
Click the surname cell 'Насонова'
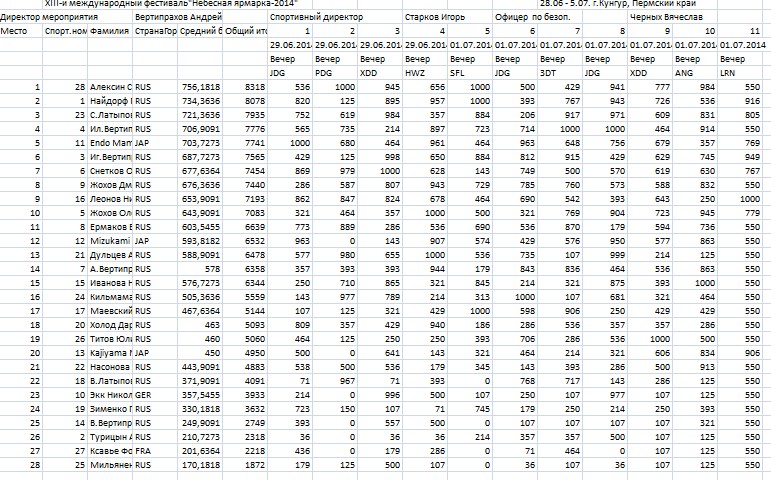pos(110,367)
